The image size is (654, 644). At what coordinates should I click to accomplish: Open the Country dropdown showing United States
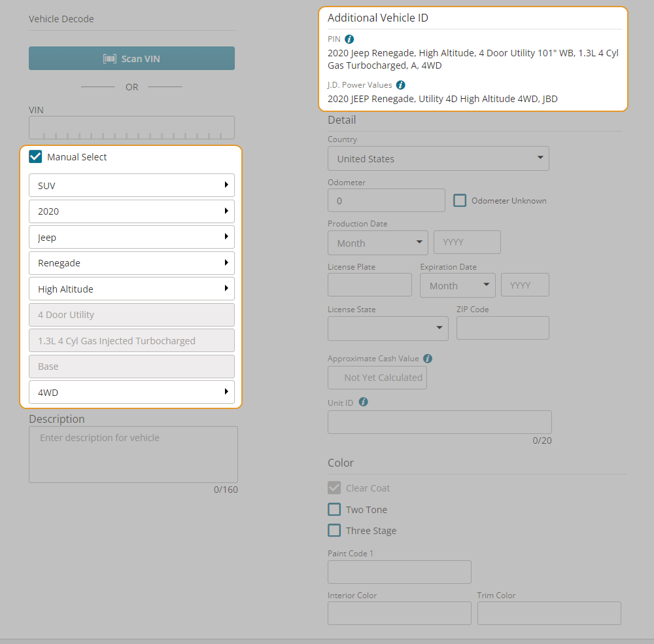pos(438,158)
